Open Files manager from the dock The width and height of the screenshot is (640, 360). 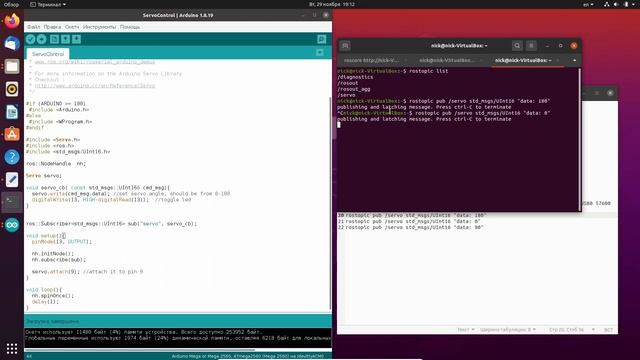[x=12, y=66]
